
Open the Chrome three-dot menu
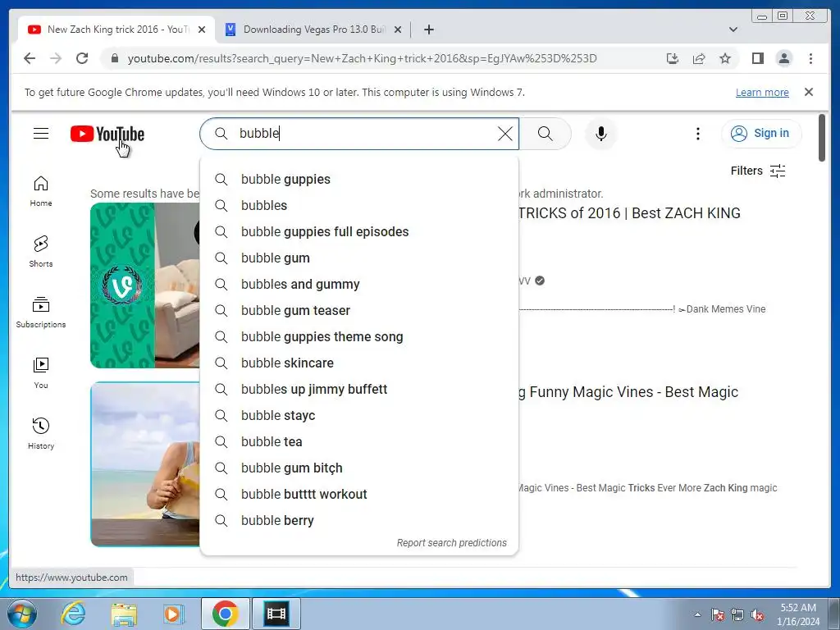tap(810, 58)
